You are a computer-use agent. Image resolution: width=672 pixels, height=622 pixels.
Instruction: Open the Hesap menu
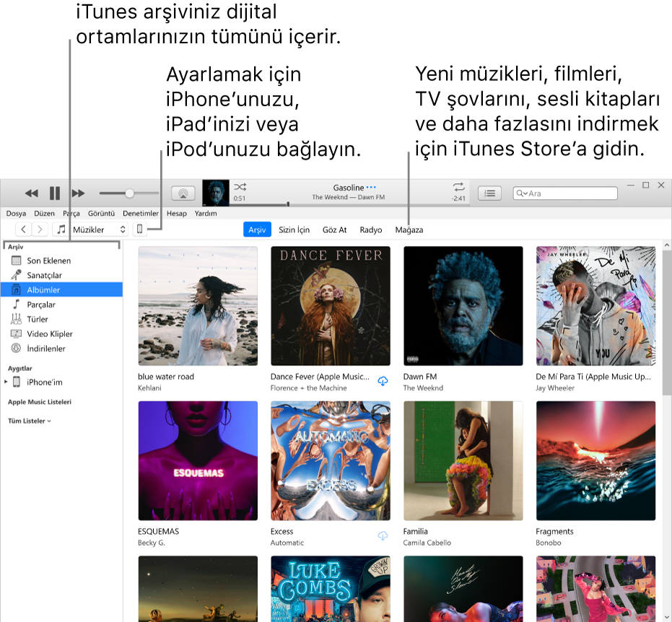click(176, 214)
